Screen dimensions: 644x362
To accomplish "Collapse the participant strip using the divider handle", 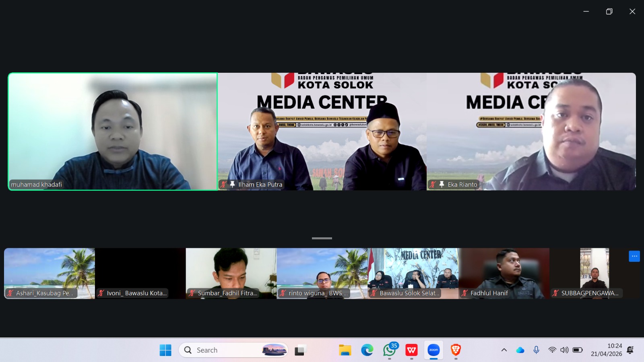I will pyautogui.click(x=322, y=238).
